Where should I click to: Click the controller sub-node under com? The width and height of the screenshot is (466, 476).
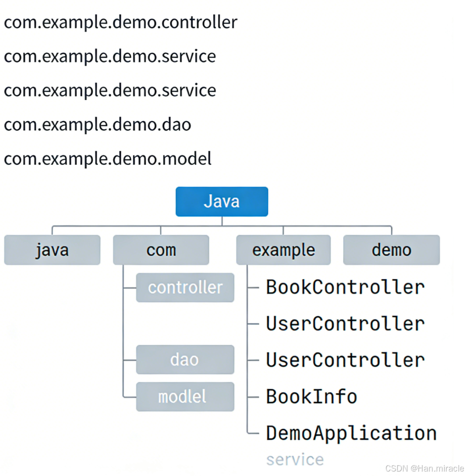(x=185, y=287)
